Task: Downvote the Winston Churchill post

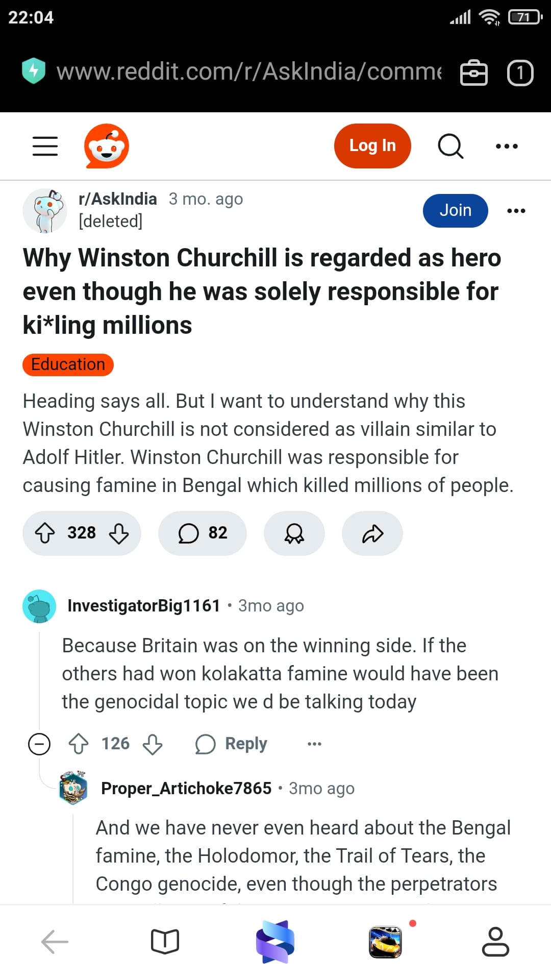Action: pyautogui.click(x=119, y=533)
